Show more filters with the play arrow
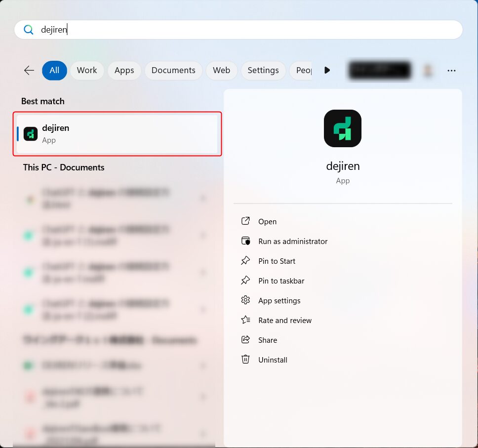Screen dimensions: 478x448 click(327, 71)
